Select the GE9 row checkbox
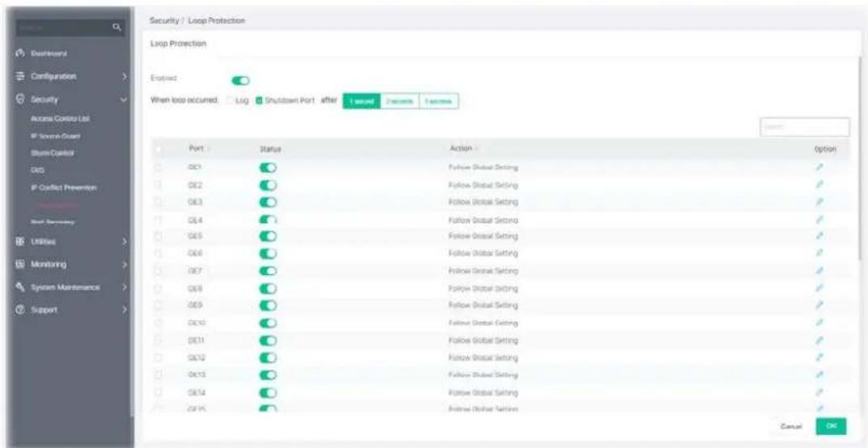The height and width of the screenshot is (448, 868). tap(159, 306)
